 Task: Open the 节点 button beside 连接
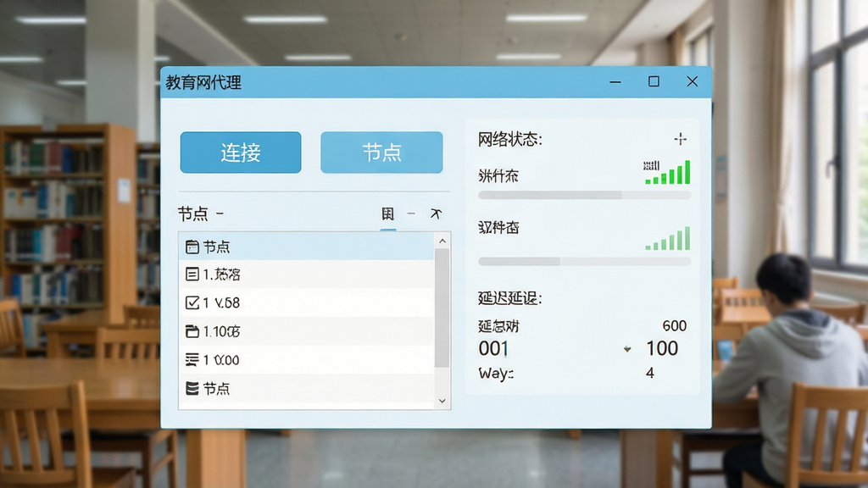coord(381,152)
